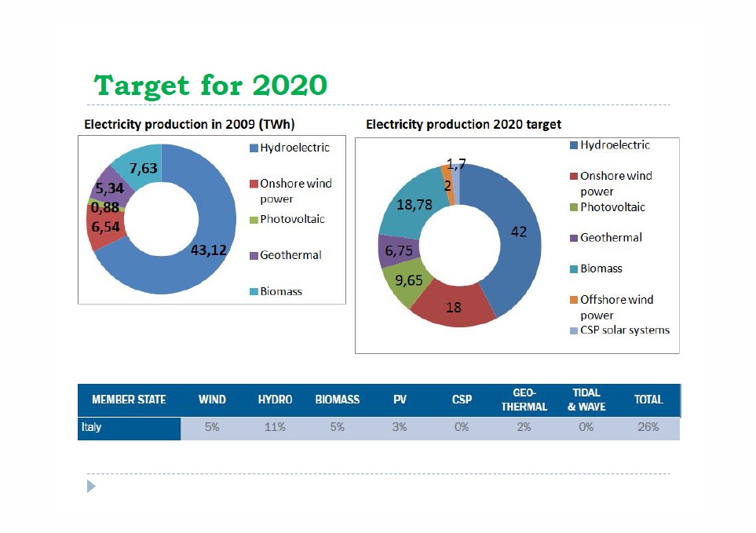Toggle the Hydroelectric series in the 2020 legend

[x=572, y=145]
